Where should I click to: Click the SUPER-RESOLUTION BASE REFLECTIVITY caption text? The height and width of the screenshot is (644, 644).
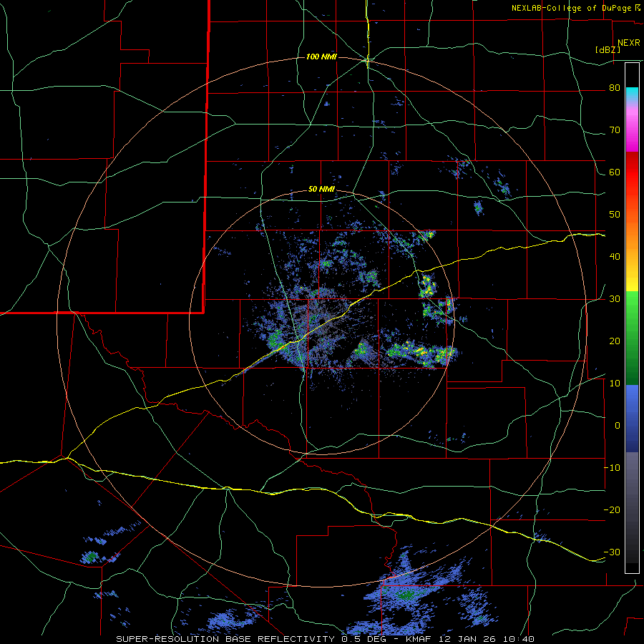click(224, 639)
